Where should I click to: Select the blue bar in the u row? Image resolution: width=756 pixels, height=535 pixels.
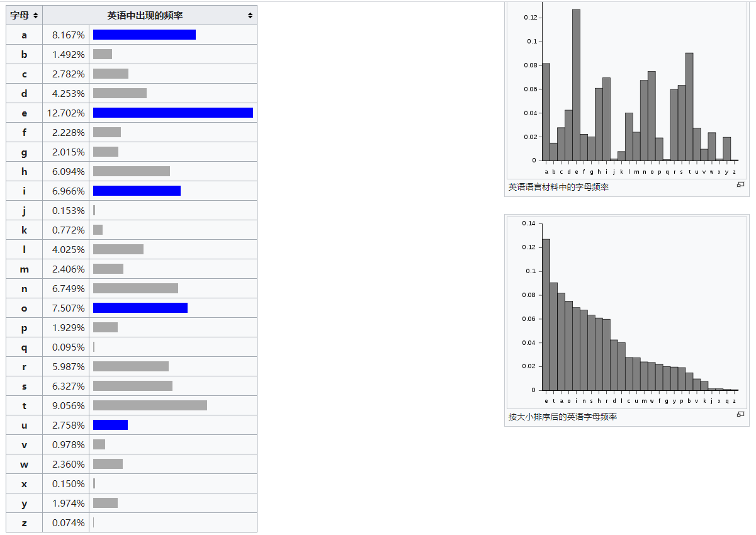pos(110,425)
